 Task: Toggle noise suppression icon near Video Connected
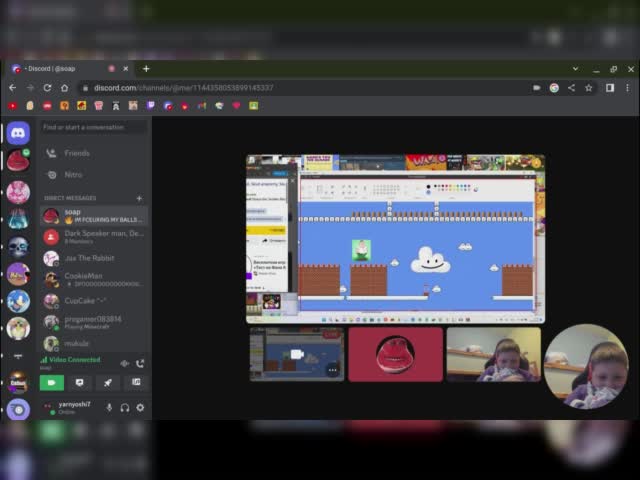125,363
